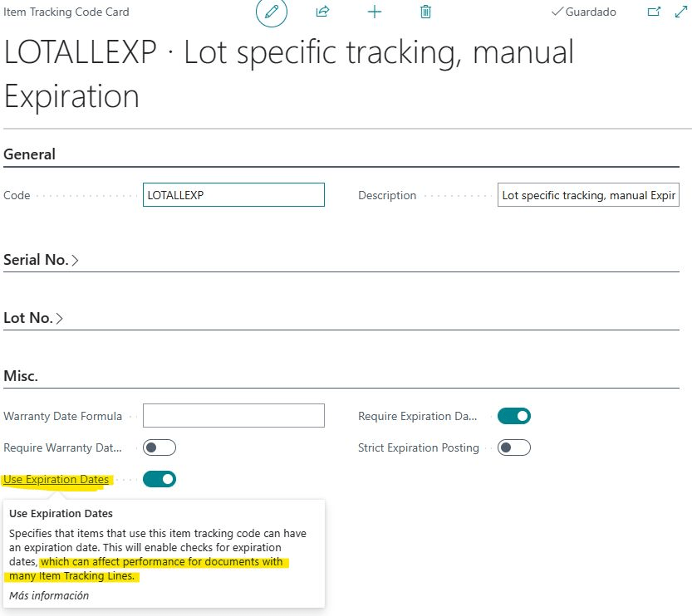The height and width of the screenshot is (616, 692).
Task: Focus the Warranty Date Formula field
Action: (x=233, y=416)
